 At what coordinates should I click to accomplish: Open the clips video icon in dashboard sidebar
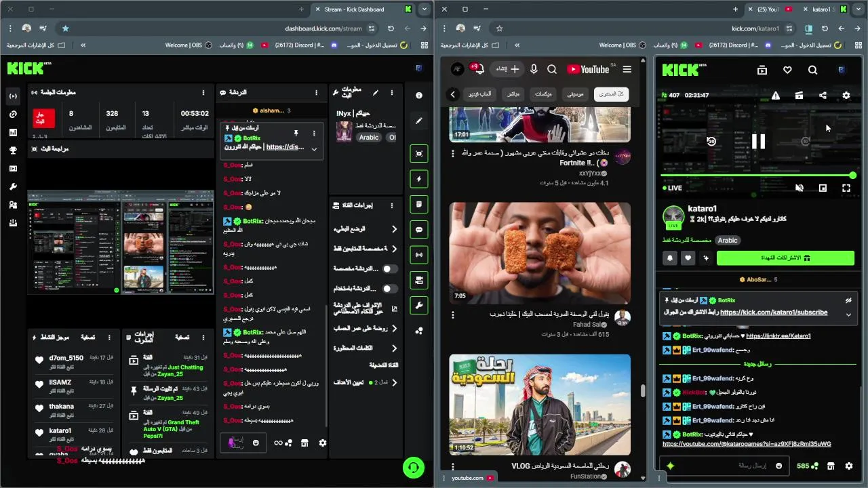[x=13, y=169]
